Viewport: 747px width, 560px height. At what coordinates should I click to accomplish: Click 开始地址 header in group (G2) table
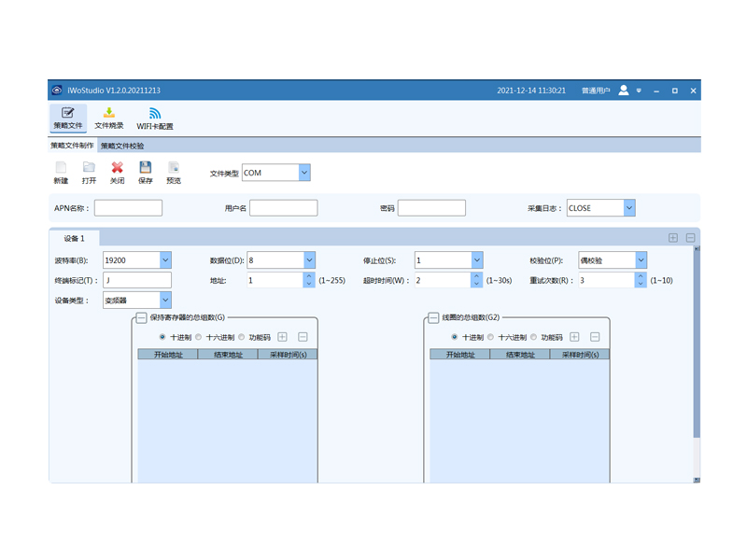coord(459,355)
